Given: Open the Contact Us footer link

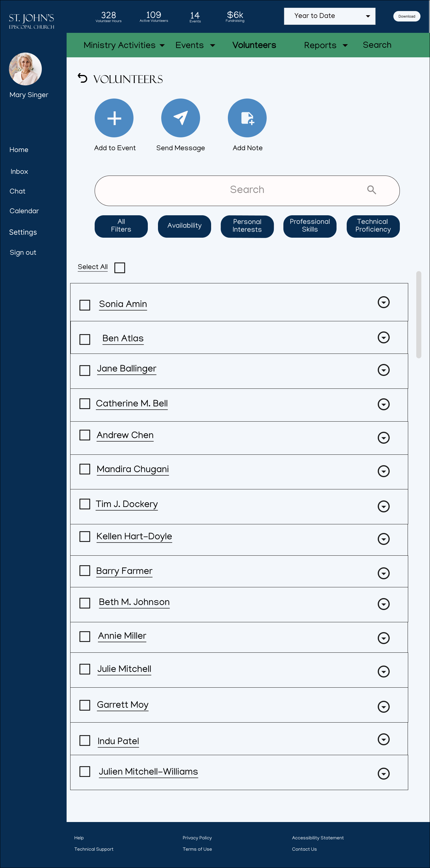Looking at the screenshot, I should click(x=304, y=849).
